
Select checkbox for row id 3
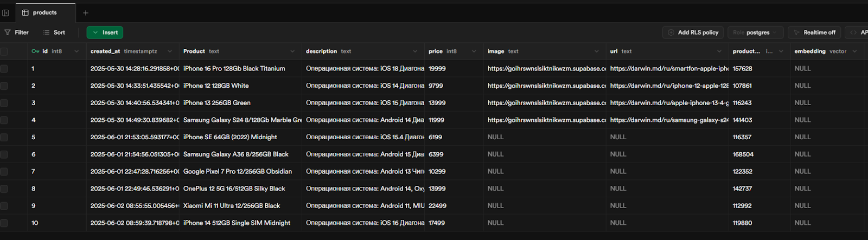pyautogui.click(x=4, y=103)
